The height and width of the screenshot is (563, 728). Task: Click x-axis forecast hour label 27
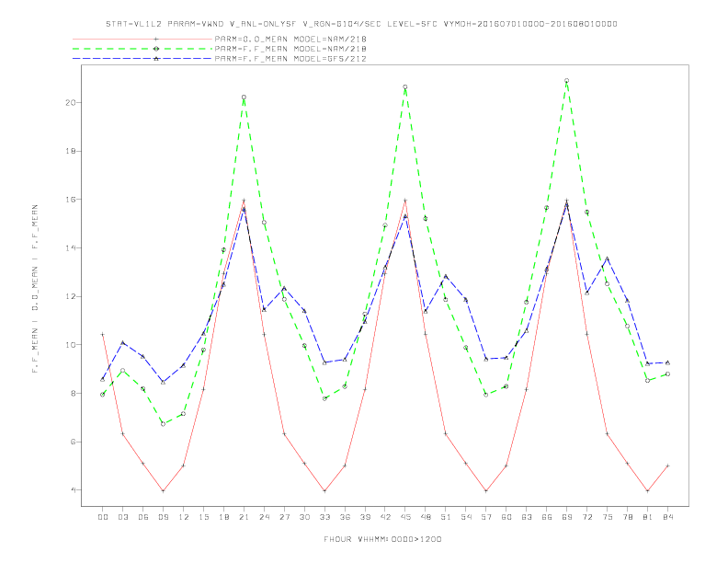[x=284, y=517]
